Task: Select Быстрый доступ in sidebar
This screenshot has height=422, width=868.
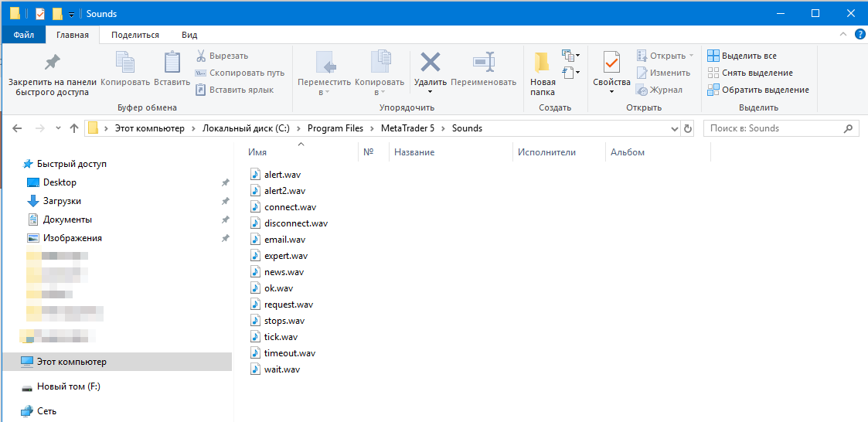Action: point(71,164)
